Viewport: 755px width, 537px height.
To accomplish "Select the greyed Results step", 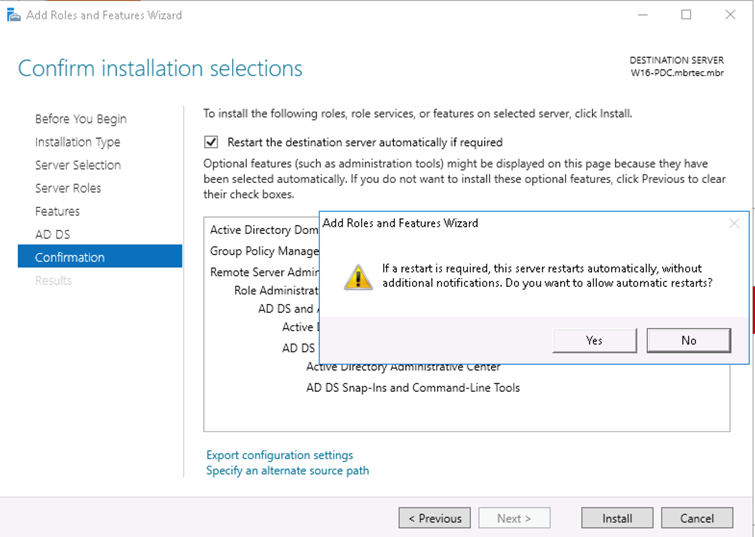I will [x=53, y=280].
